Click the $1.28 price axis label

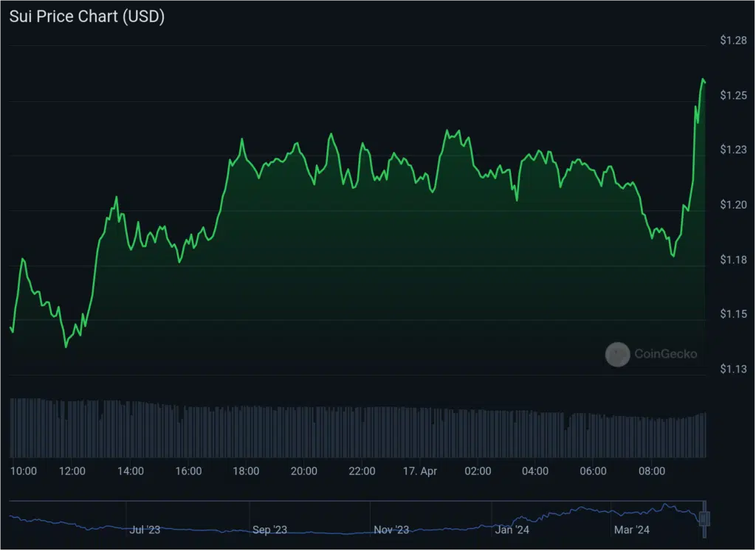coord(733,41)
